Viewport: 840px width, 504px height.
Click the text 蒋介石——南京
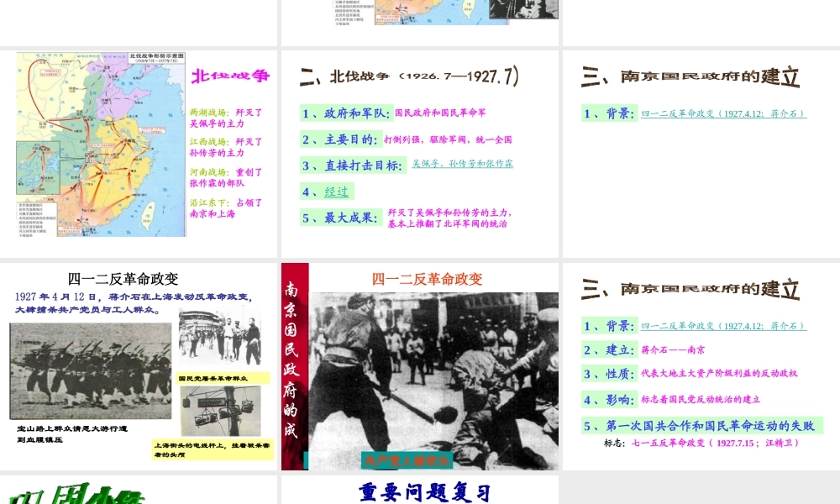point(673,349)
